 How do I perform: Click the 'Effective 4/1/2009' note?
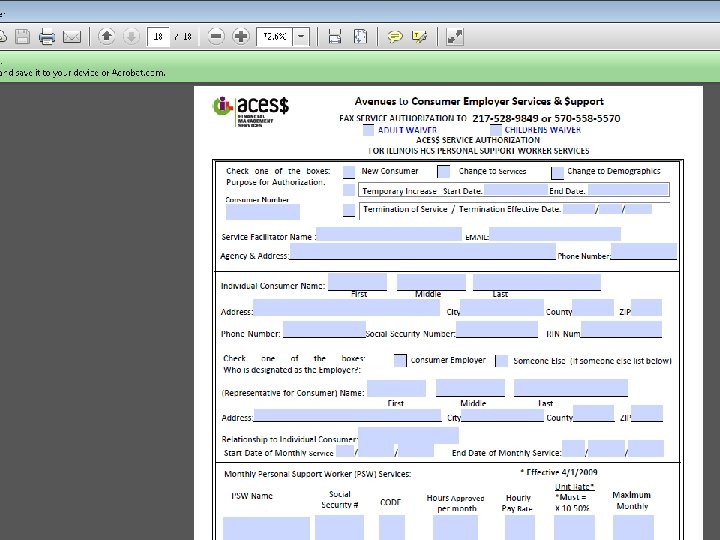559,472
